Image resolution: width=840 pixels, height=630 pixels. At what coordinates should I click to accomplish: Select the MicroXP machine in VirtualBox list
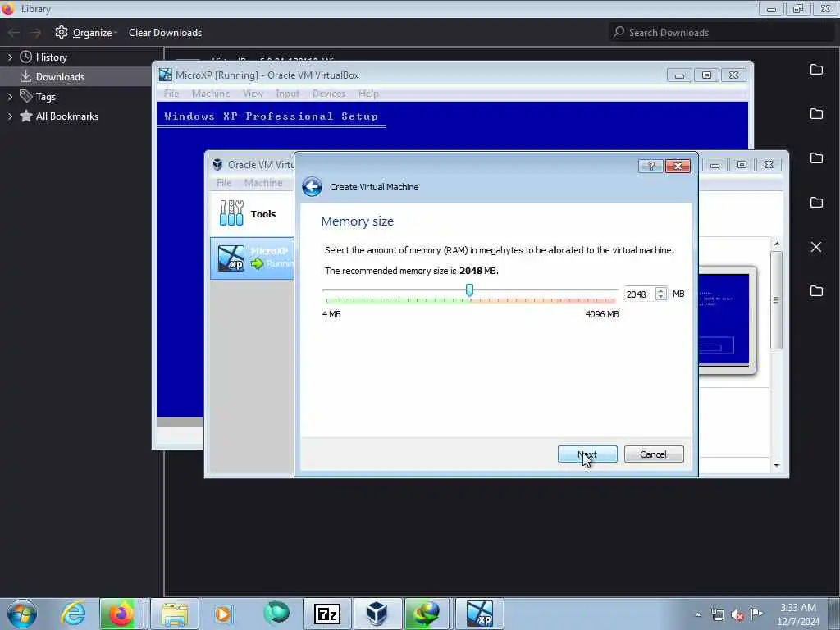(253, 258)
